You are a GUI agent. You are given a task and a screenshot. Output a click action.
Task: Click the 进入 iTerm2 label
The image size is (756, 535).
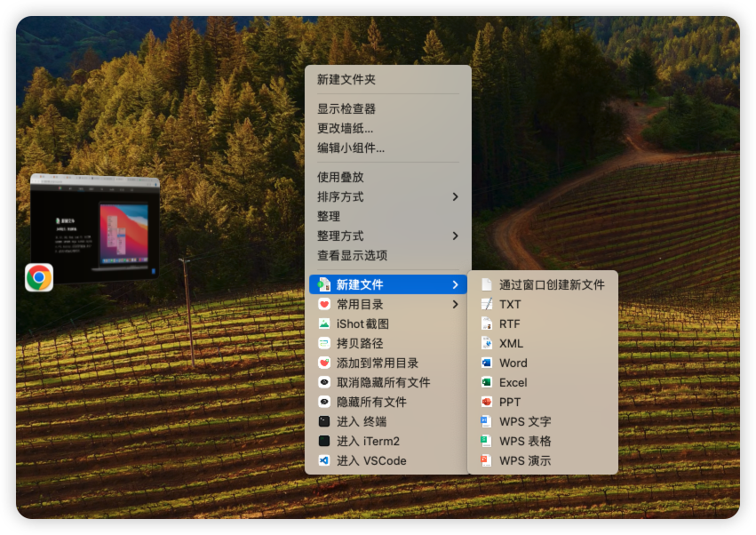tap(368, 441)
